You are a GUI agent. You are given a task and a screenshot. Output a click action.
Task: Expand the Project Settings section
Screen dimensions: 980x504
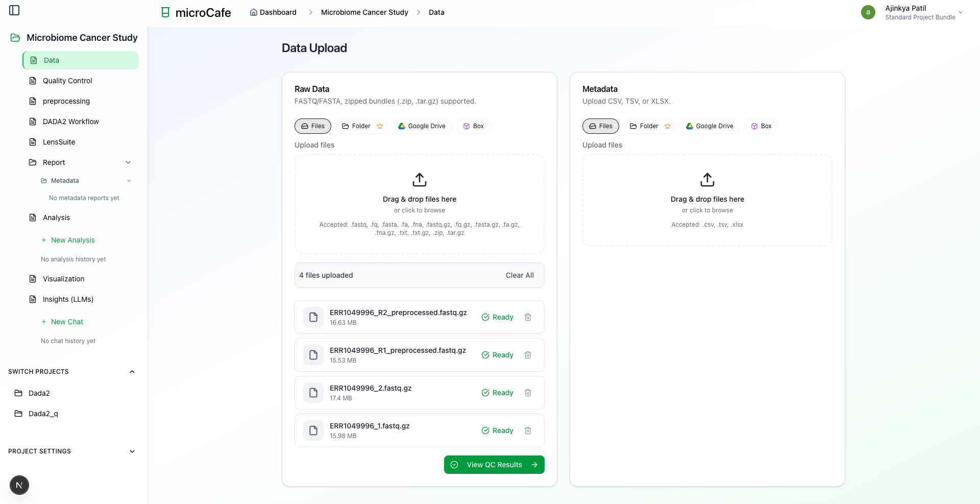[x=132, y=451]
